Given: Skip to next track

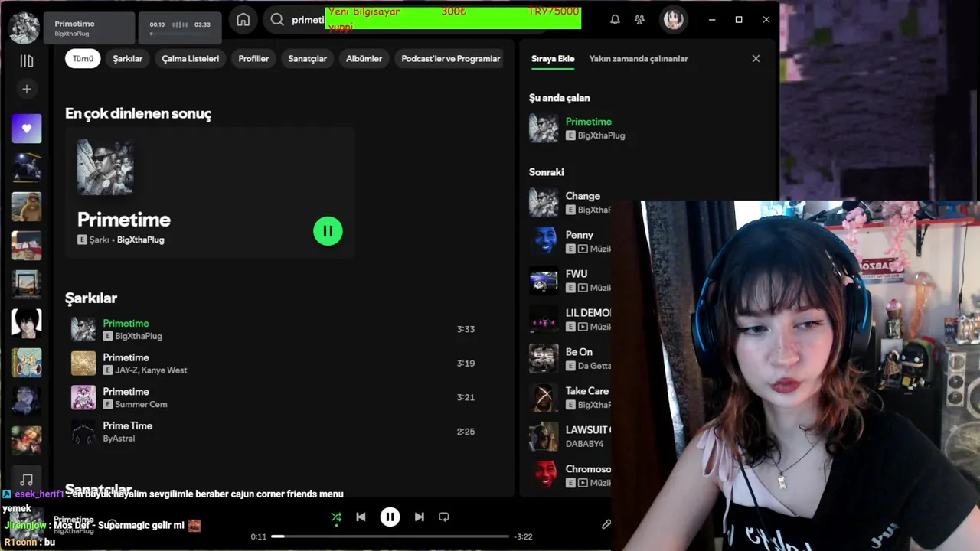Looking at the screenshot, I should 419,517.
